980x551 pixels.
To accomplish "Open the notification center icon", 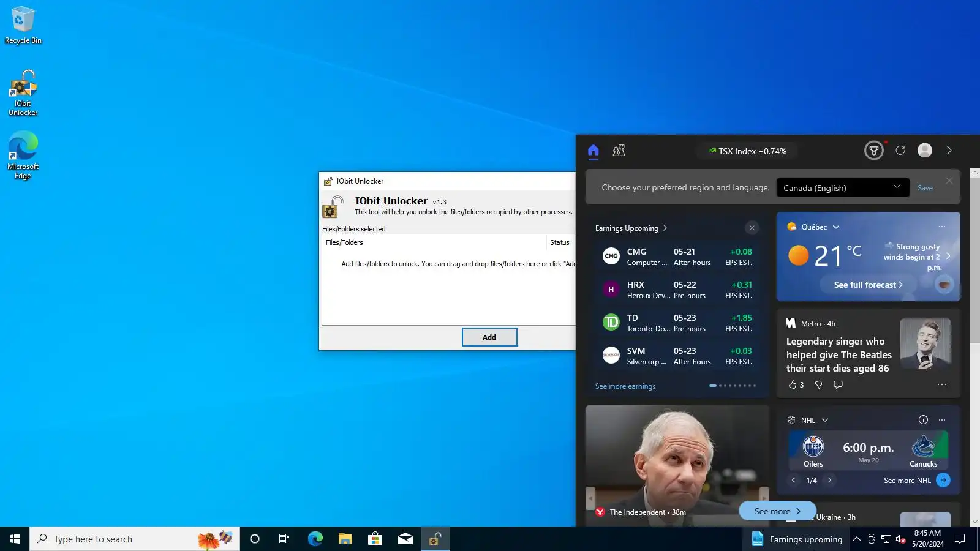I will pos(960,539).
